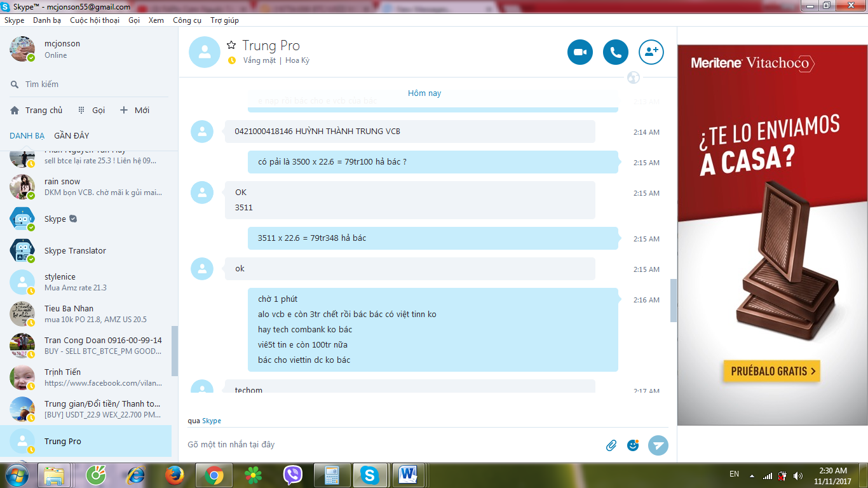Screen dimensions: 868x488
Task: Focus the Tìm kiếm search field
Action: click(x=89, y=84)
